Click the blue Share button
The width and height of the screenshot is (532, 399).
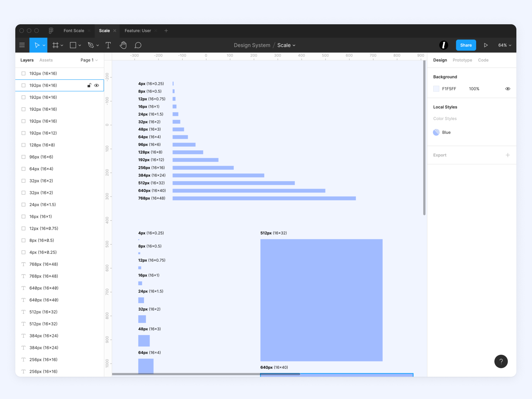(465, 45)
